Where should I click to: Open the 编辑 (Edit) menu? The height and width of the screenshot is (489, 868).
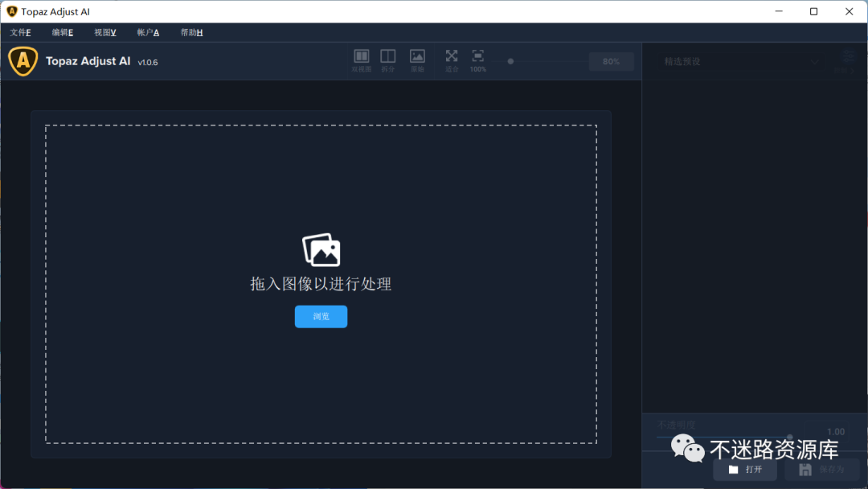[x=63, y=33]
